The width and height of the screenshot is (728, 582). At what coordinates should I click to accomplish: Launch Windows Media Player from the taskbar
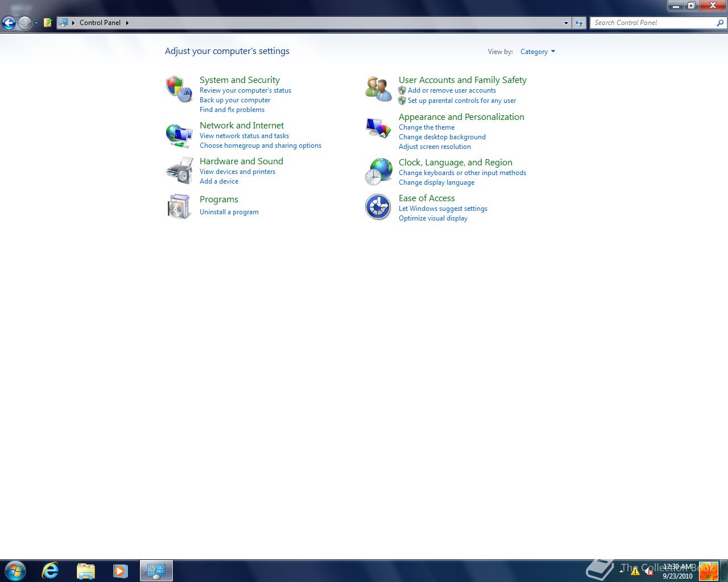(120, 571)
